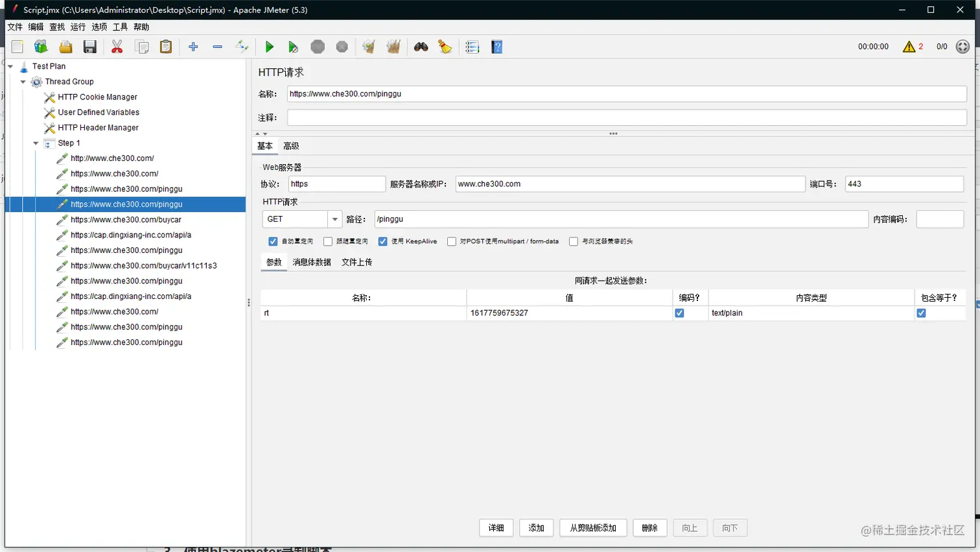This screenshot has width=980, height=552.
Task: Open the 选项 menu
Action: coord(99,27)
